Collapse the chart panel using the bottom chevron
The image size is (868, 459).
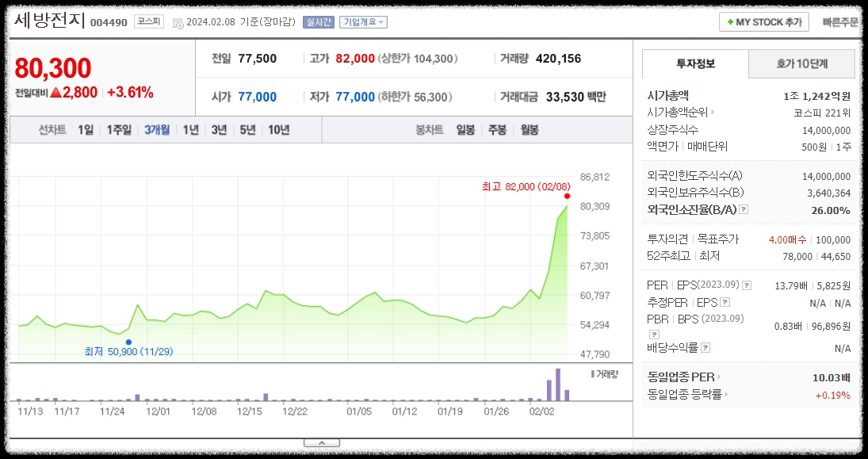[x=321, y=442]
